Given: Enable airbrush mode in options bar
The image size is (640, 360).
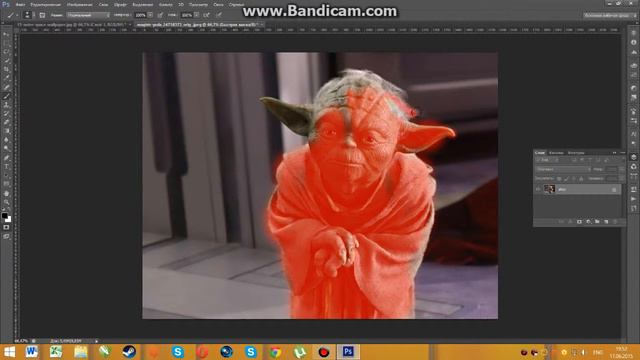Looking at the screenshot, I should tap(206, 15).
